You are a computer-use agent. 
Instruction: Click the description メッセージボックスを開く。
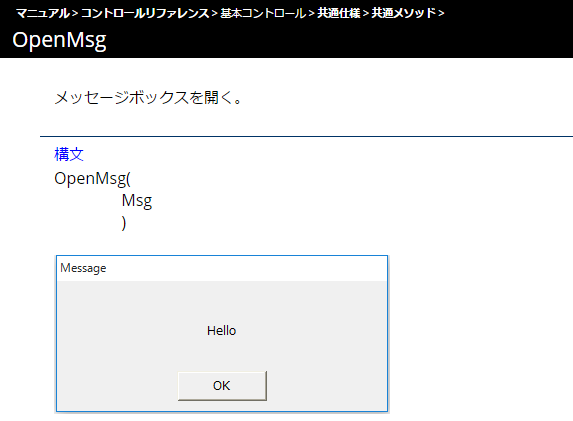point(148,98)
